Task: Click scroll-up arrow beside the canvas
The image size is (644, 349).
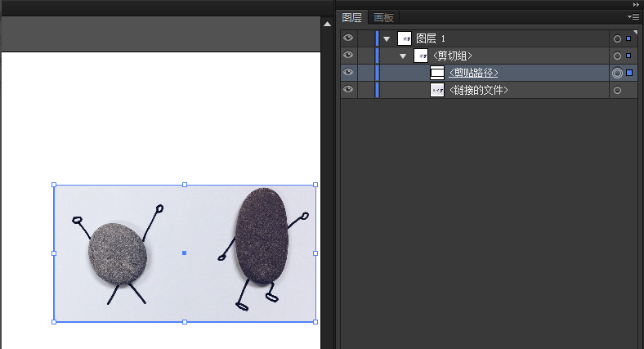Action: pyautogui.click(x=328, y=24)
